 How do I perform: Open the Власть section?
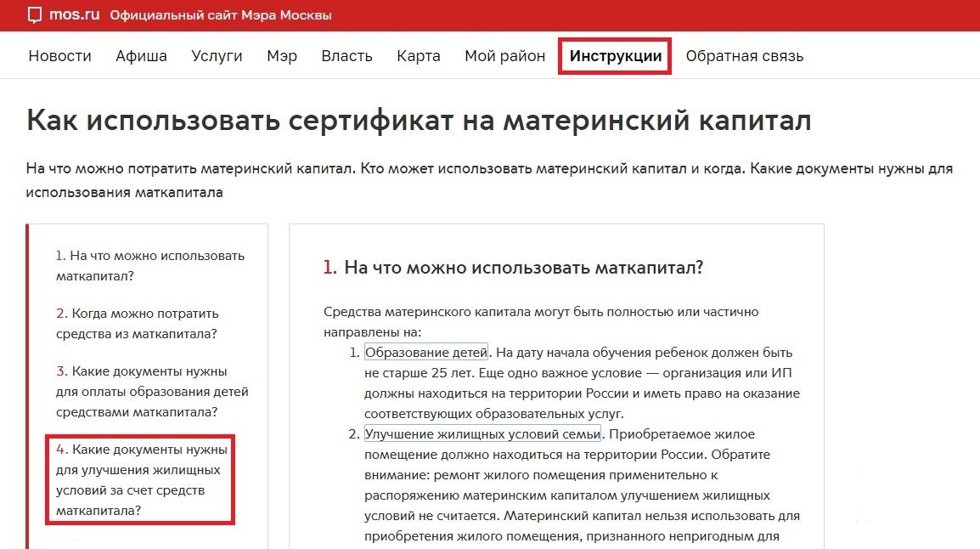(x=346, y=55)
